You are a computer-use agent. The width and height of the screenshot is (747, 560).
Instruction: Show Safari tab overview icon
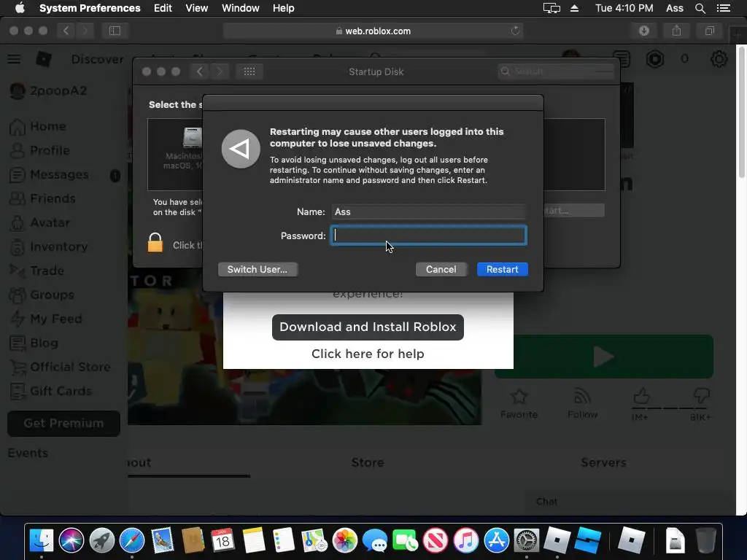tap(709, 31)
